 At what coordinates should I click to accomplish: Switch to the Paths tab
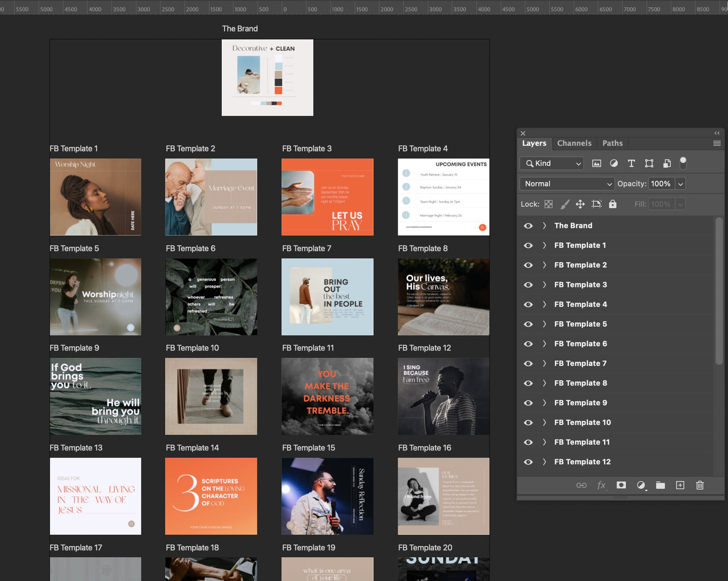[612, 143]
